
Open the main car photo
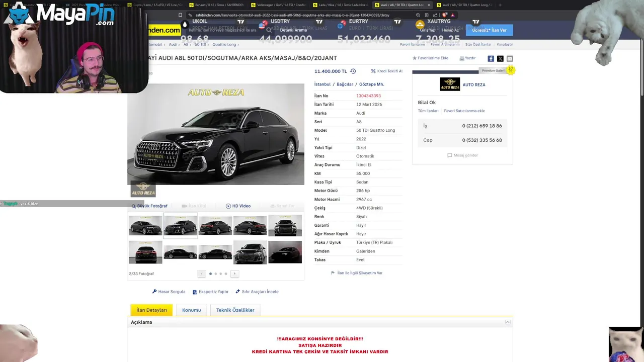coord(216,134)
